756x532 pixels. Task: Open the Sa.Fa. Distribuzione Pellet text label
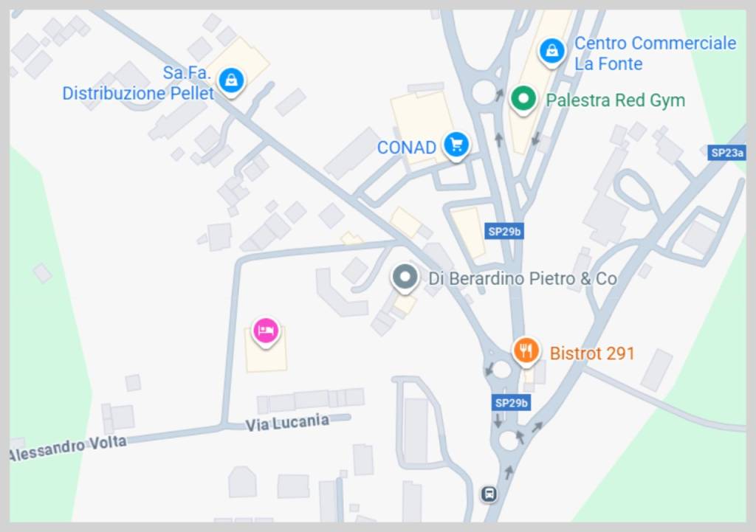[x=138, y=83]
